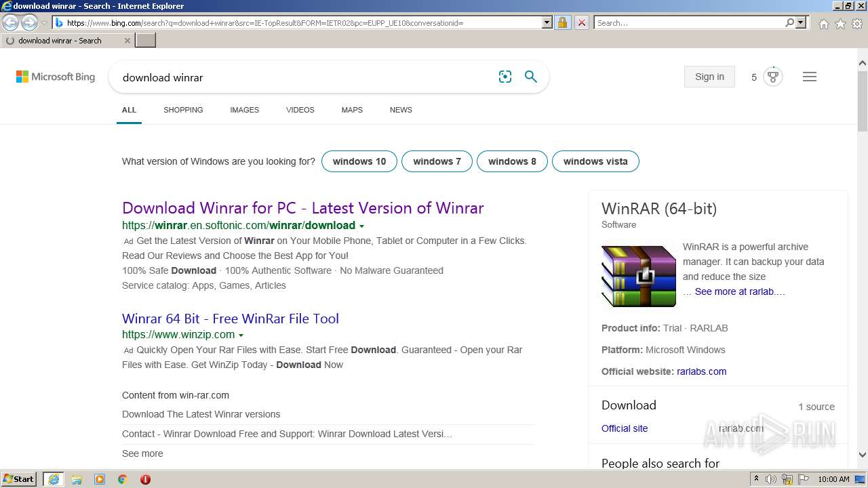Click the WinRAR books thumbnail image

point(639,277)
